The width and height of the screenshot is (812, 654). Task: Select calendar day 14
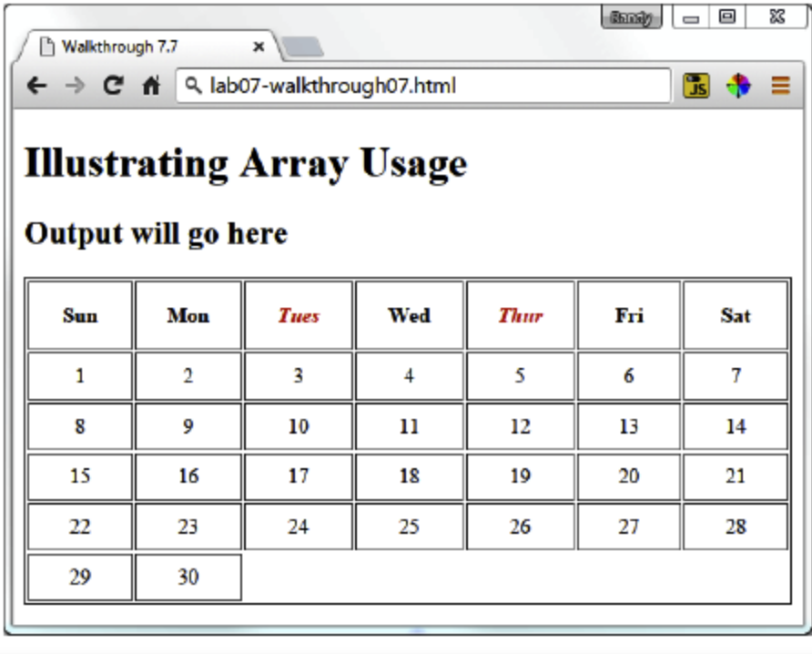(736, 426)
